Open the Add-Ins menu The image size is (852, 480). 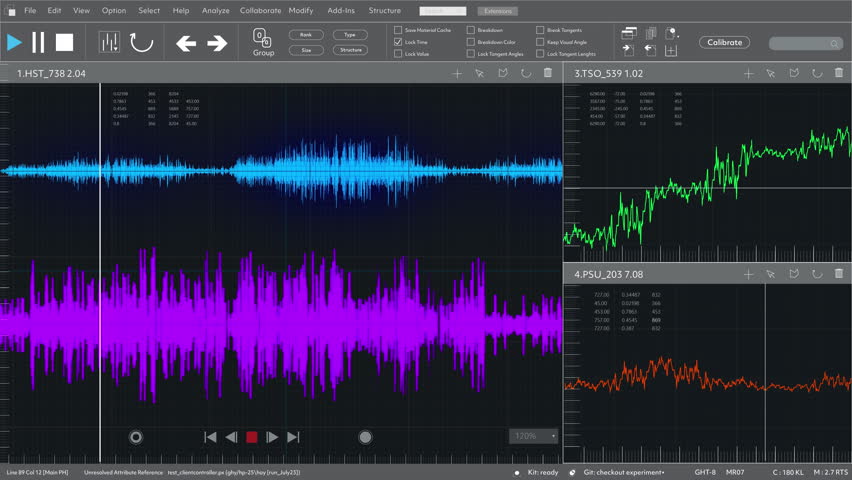click(x=341, y=10)
